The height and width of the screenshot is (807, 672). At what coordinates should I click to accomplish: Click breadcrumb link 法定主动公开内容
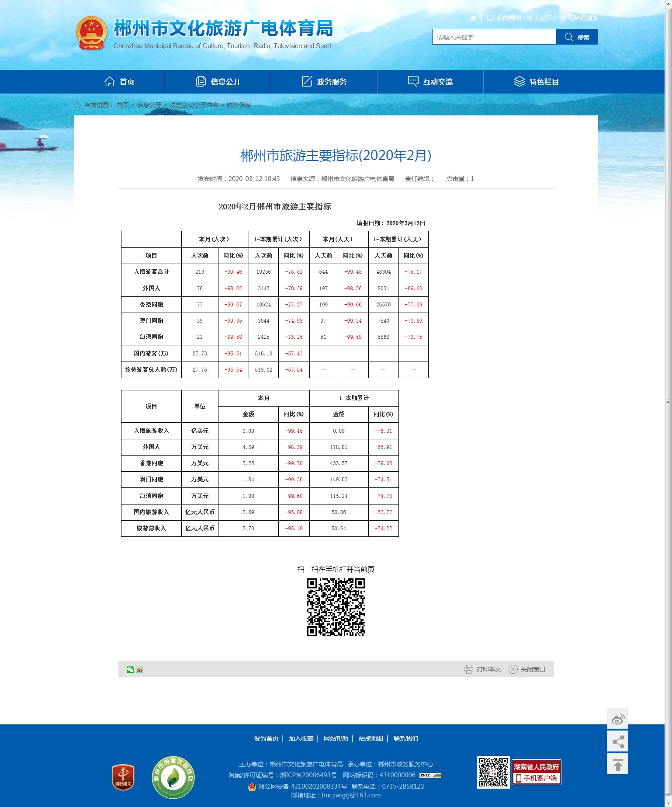tap(194, 105)
